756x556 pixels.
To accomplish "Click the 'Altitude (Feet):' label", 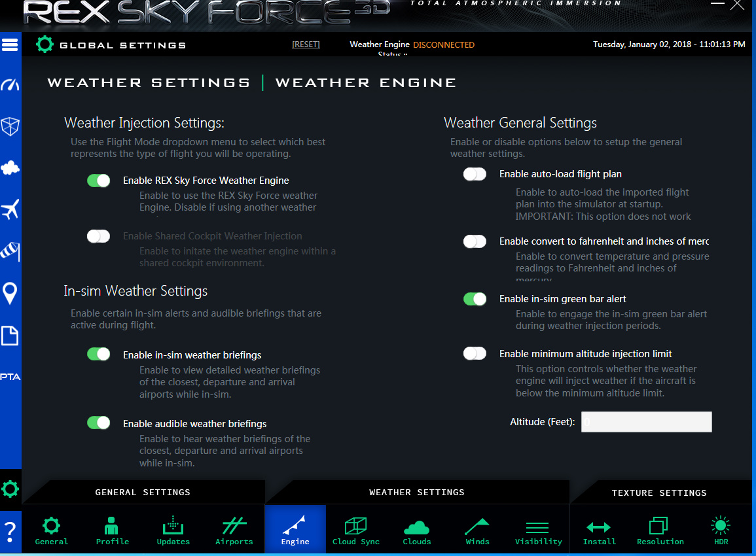I will 543,422.
